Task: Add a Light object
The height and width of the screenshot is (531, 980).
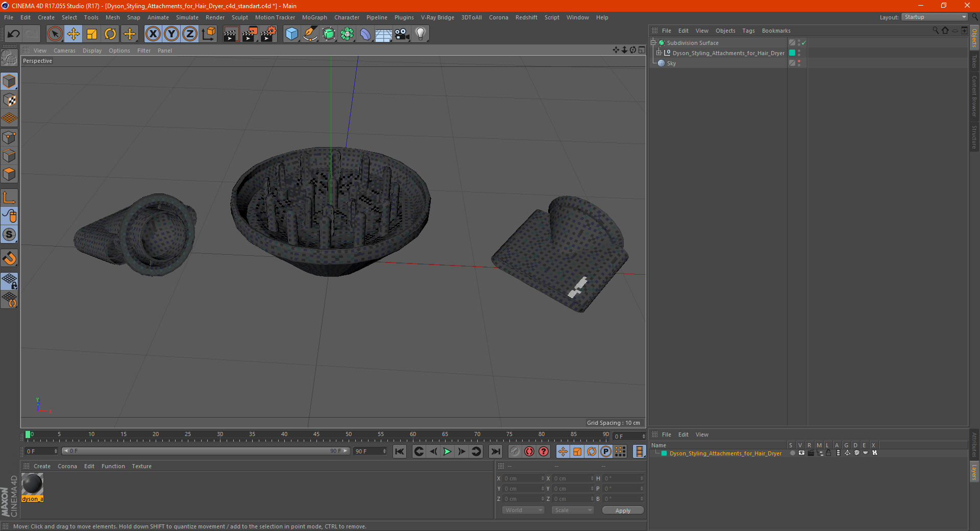Action: point(420,34)
